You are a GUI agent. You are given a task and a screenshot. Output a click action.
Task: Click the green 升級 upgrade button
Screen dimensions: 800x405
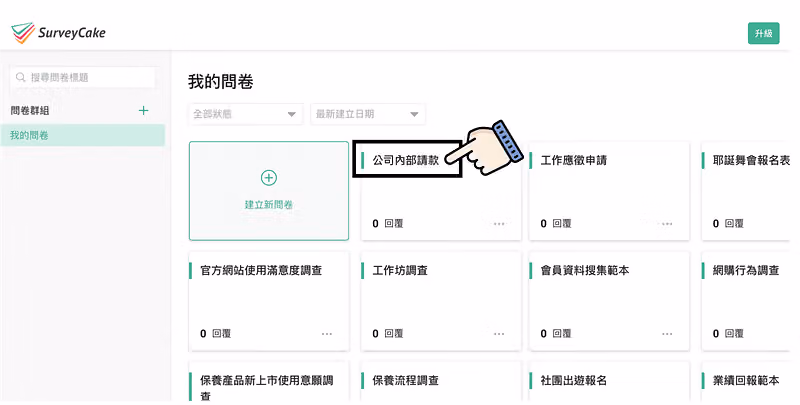coord(763,33)
